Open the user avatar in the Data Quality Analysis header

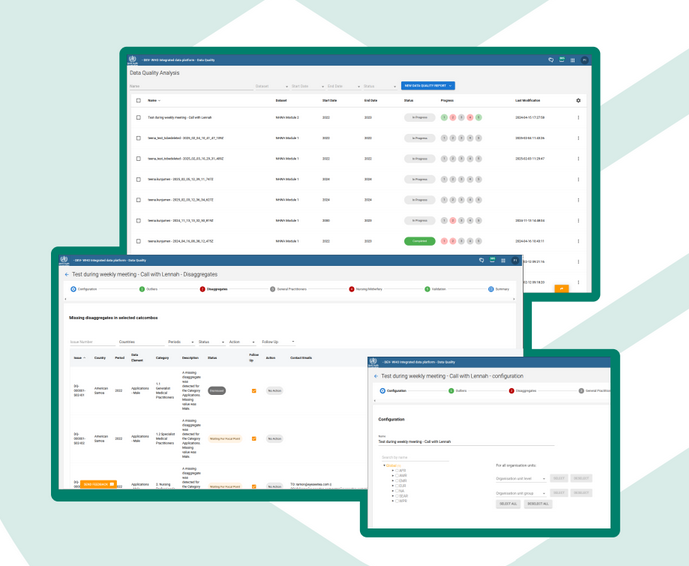(x=584, y=60)
